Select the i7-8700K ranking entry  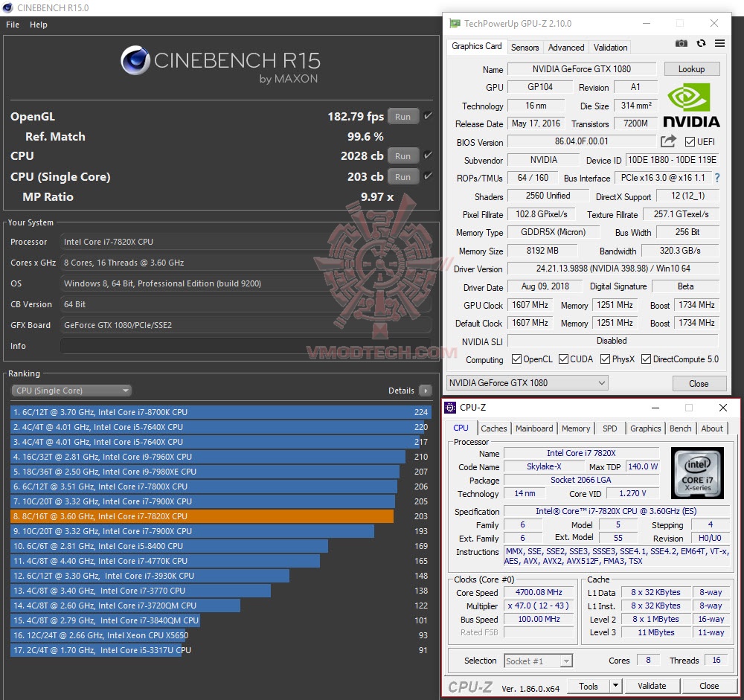click(220, 412)
